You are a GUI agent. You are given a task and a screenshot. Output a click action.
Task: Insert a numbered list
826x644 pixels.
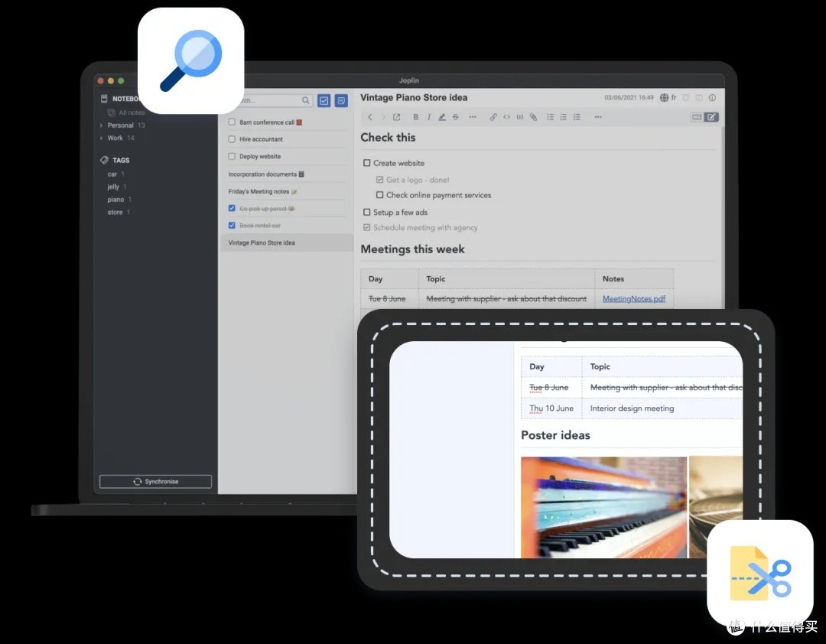tap(563, 117)
